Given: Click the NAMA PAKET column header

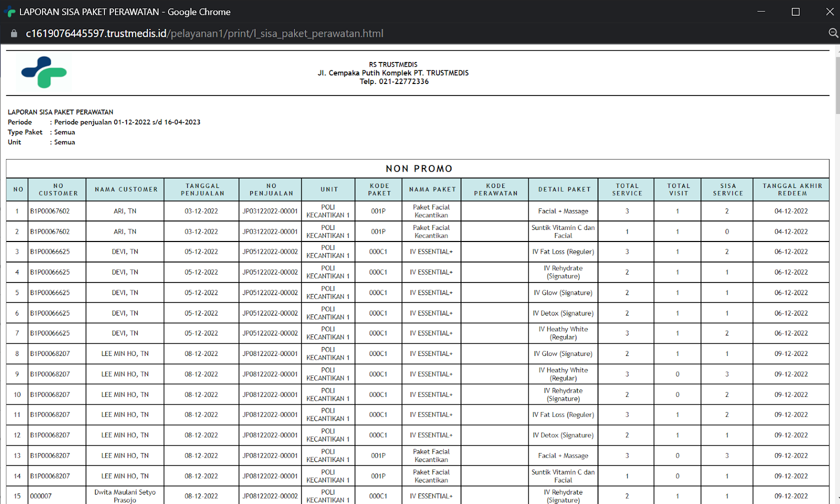Looking at the screenshot, I should [432, 190].
